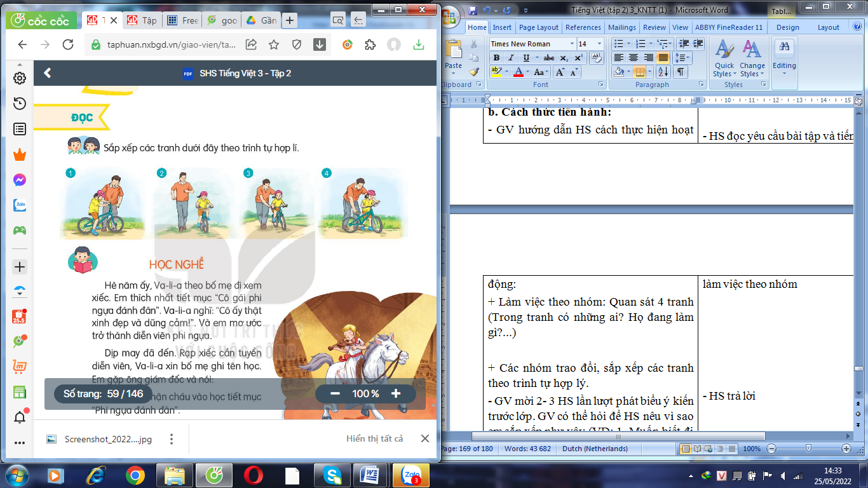The width and height of the screenshot is (868, 488).
Task: Open the Line Spacing dropdown in Word
Action: (684, 58)
